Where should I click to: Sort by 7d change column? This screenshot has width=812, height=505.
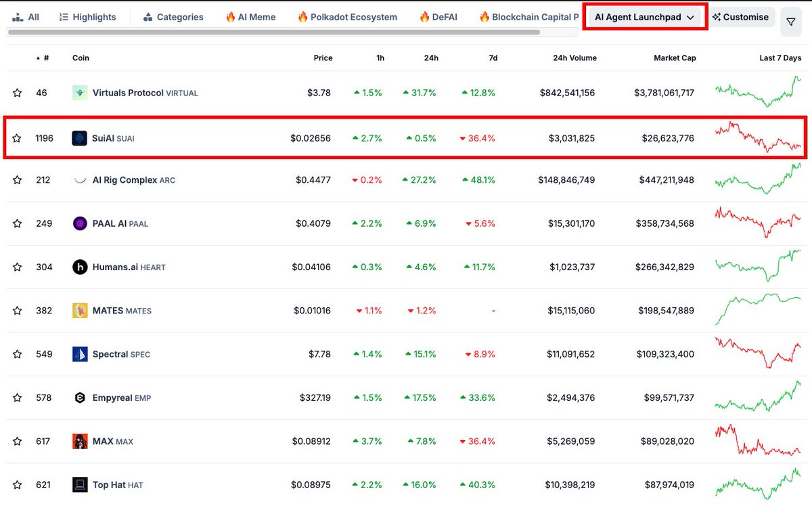pos(493,58)
